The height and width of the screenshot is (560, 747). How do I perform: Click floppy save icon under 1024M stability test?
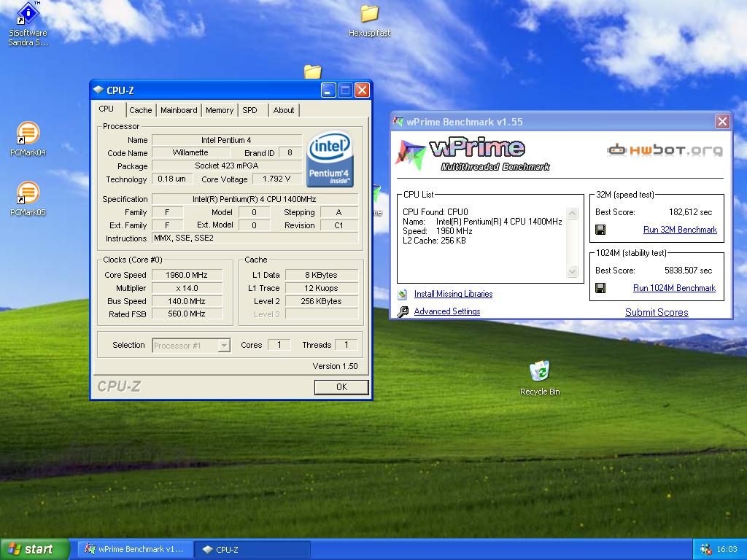coord(600,288)
